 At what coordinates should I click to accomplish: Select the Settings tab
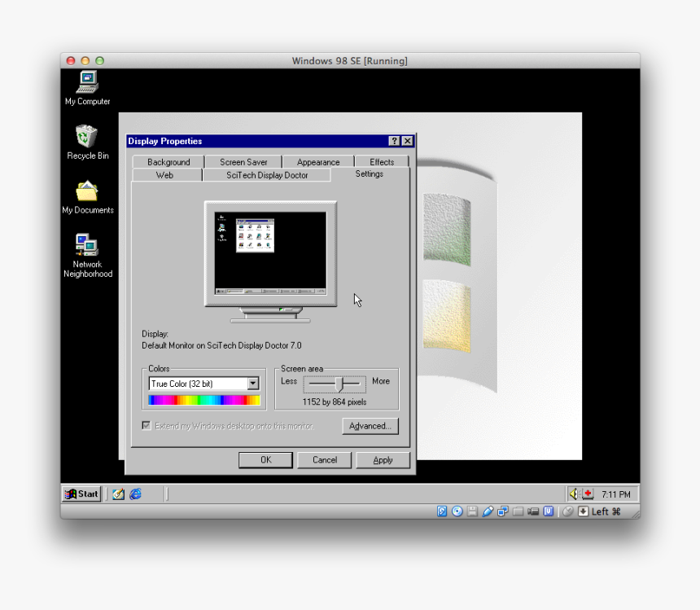coord(370,173)
